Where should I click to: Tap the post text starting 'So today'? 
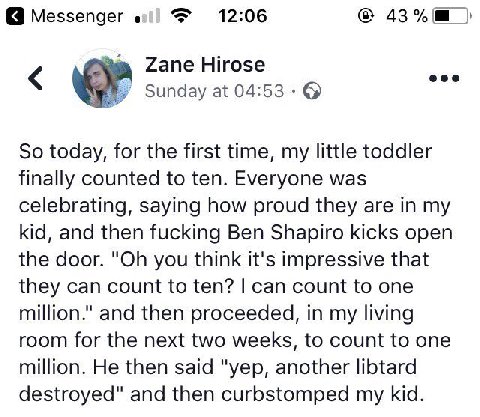(x=235, y=273)
